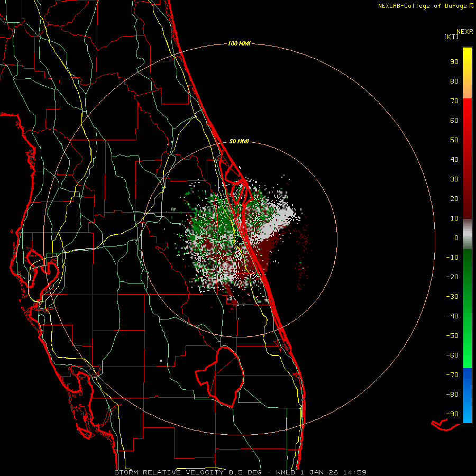Click the 1 JAN 26 date text
Screen dimensions: 476x476
tap(319, 472)
